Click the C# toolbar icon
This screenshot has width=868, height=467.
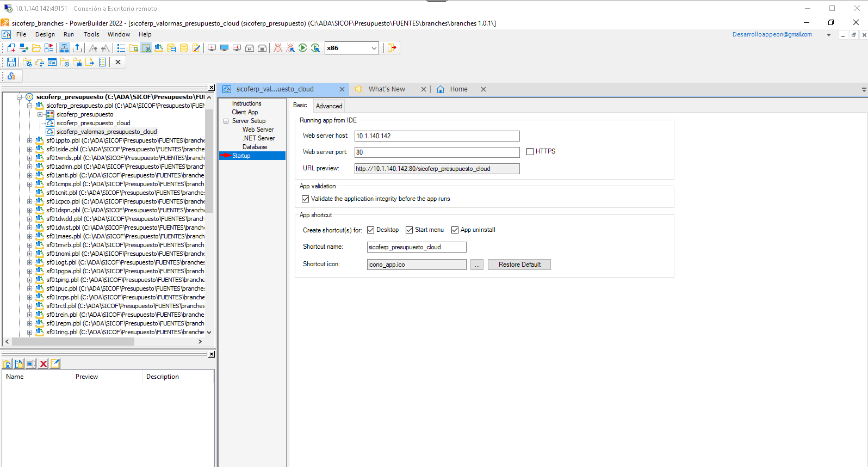click(52, 62)
